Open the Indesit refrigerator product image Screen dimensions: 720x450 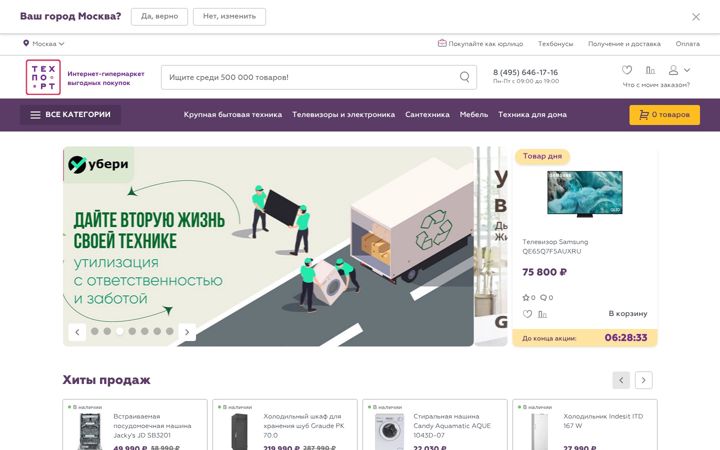tap(538, 432)
